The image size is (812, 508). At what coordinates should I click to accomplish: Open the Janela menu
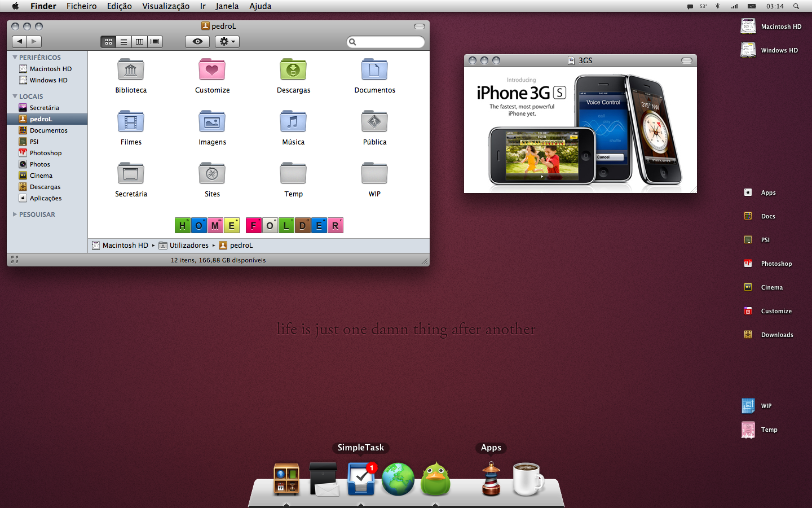(x=227, y=6)
